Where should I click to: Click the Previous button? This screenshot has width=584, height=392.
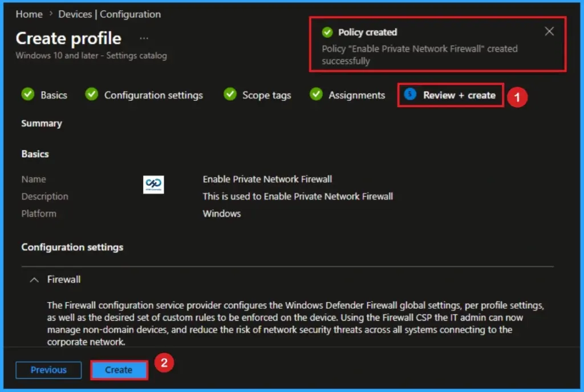point(48,370)
